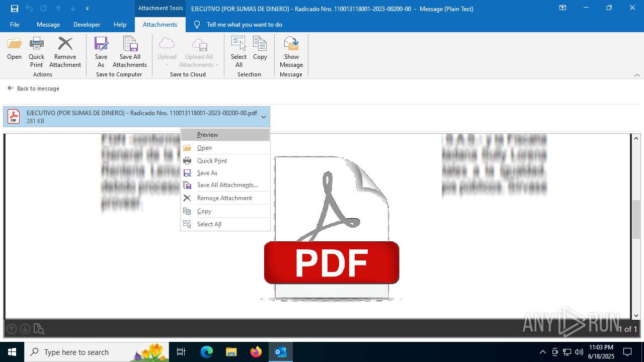Viewport: 644px width, 362px height.
Task: Open the notification center icon
Action: pos(627,352)
